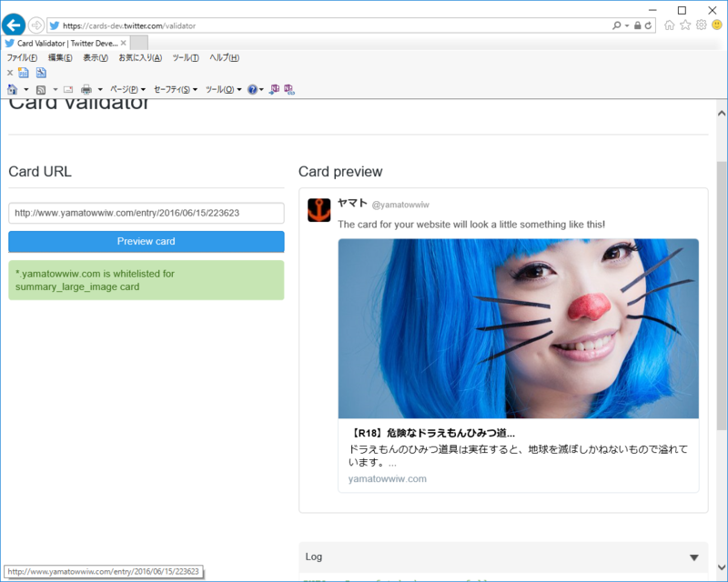Open the address bar autocomplete dropdown arrow
This screenshot has width=728, height=582.
coord(627,25)
